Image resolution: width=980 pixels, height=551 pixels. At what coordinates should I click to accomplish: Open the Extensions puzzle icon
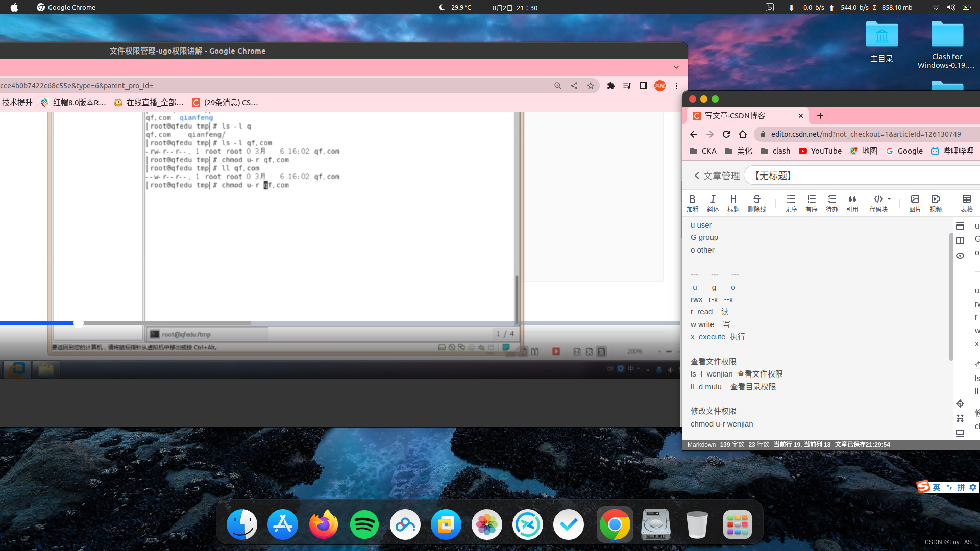610,86
